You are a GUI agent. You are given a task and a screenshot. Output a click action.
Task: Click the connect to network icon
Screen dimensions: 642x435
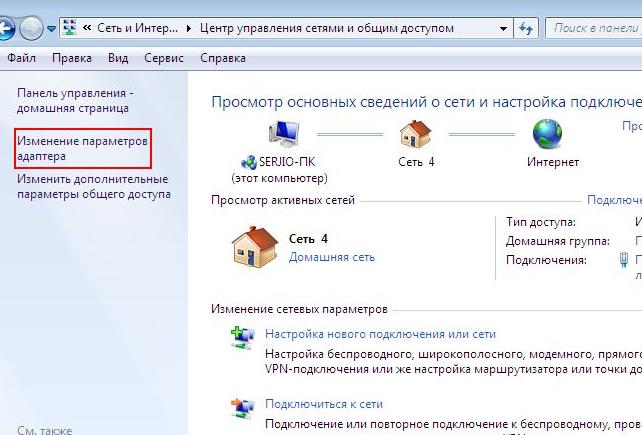click(242, 409)
